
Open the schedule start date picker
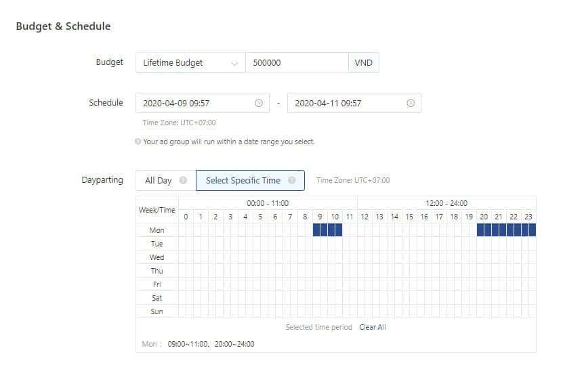click(x=196, y=104)
